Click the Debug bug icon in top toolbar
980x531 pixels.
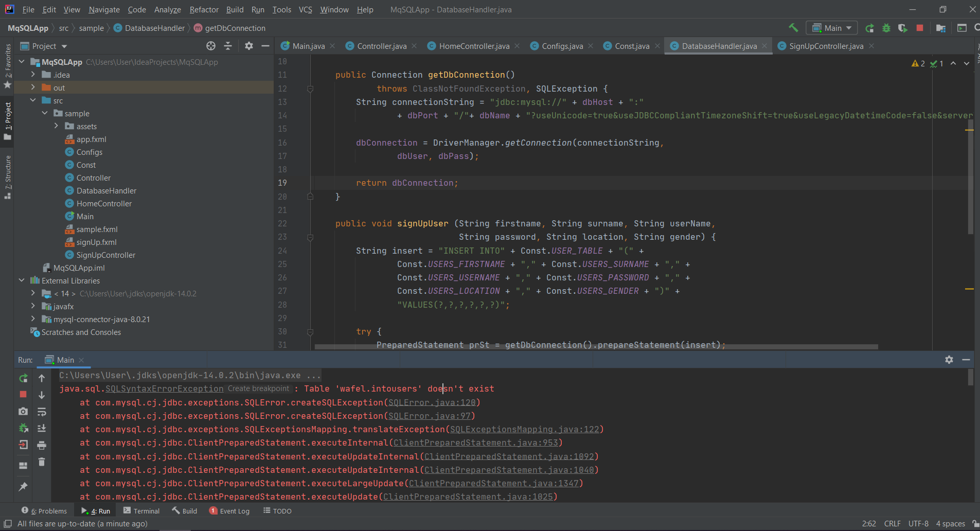point(886,28)
